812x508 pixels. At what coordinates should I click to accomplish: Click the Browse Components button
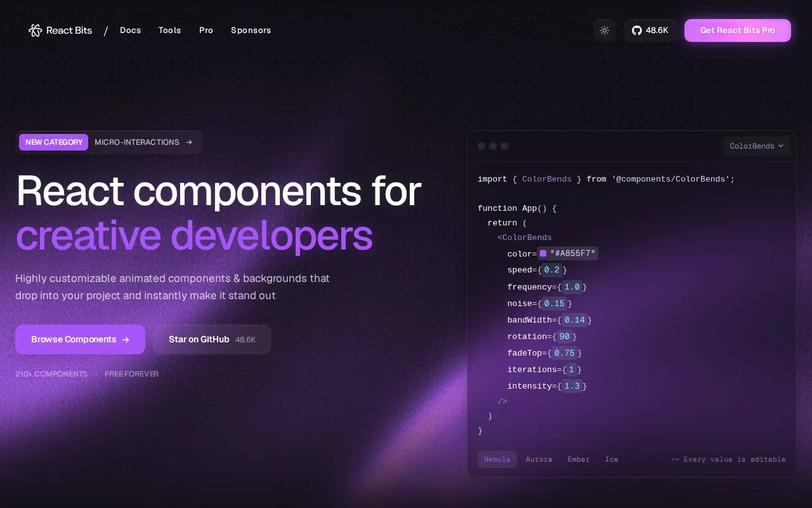tap(81, 339)
